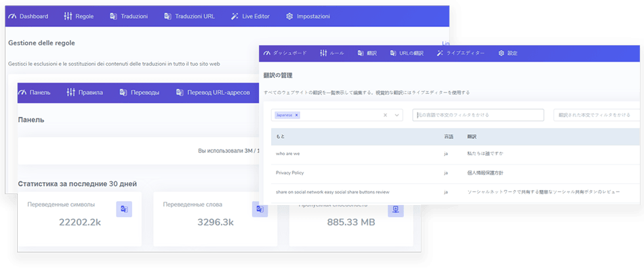Viewport: 644px width, 268px height.
Task: Remove the Japanese language tag
Action: [x=296, y=115]
